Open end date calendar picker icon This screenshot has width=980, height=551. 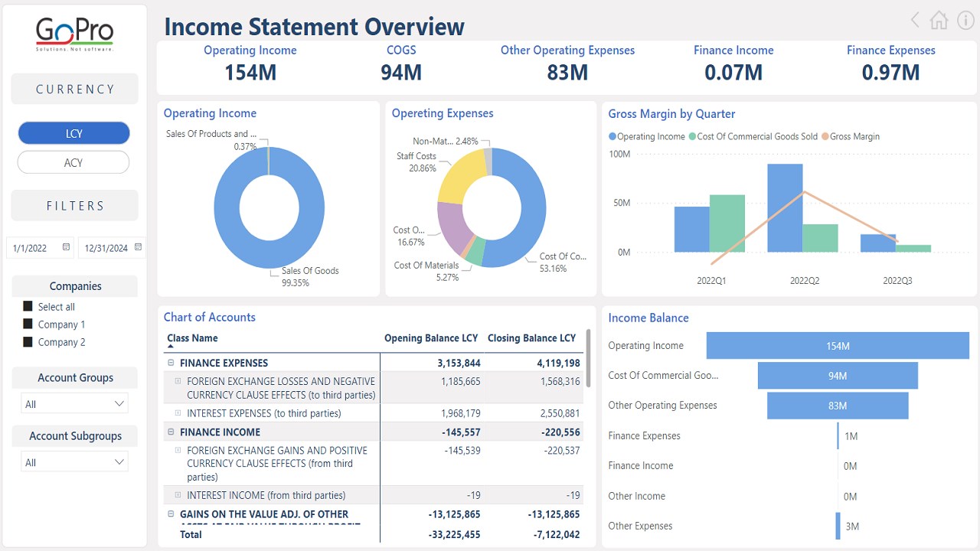click(x=138, y=247)
